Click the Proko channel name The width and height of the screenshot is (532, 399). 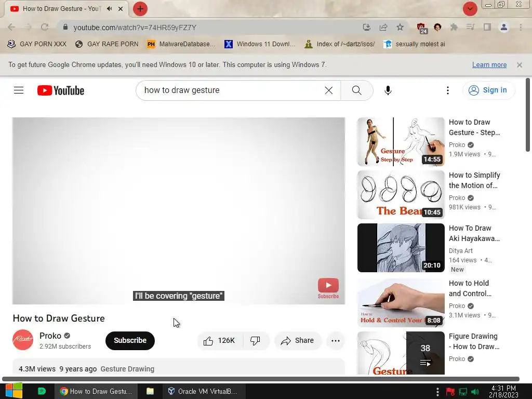(x=50, y=336)
